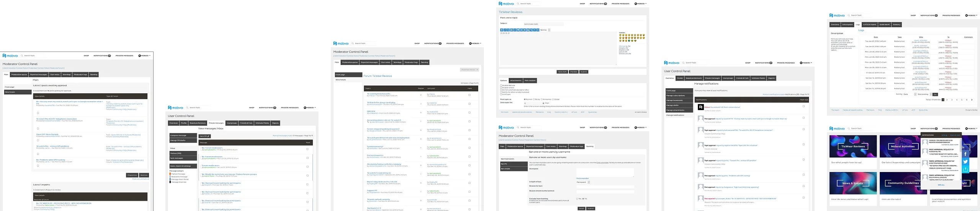The height and width of the screenshot is (211, 980).
Task: Click the Go button next to the sort options
Action: pyautogui.click(x=935, y=94)
